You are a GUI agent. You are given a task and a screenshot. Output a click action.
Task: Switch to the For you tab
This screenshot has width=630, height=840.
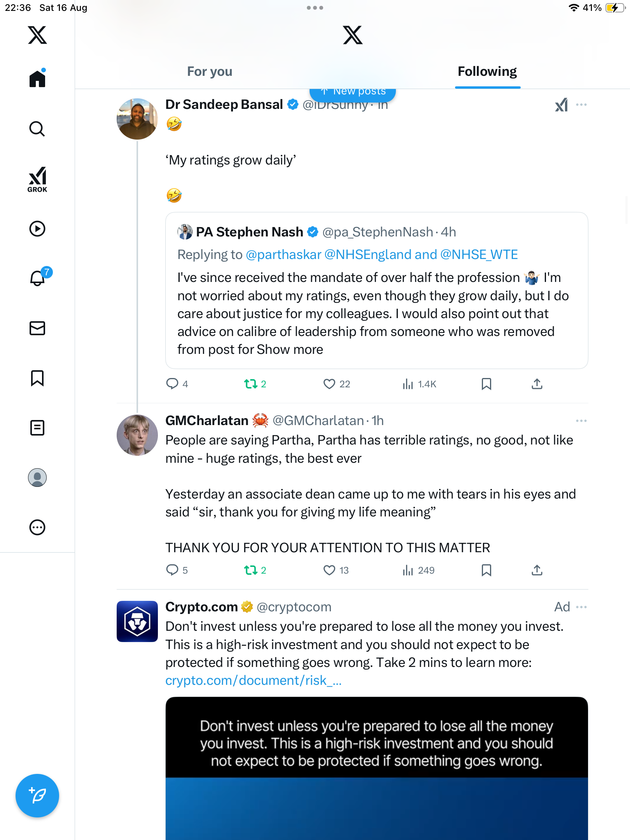210,72
